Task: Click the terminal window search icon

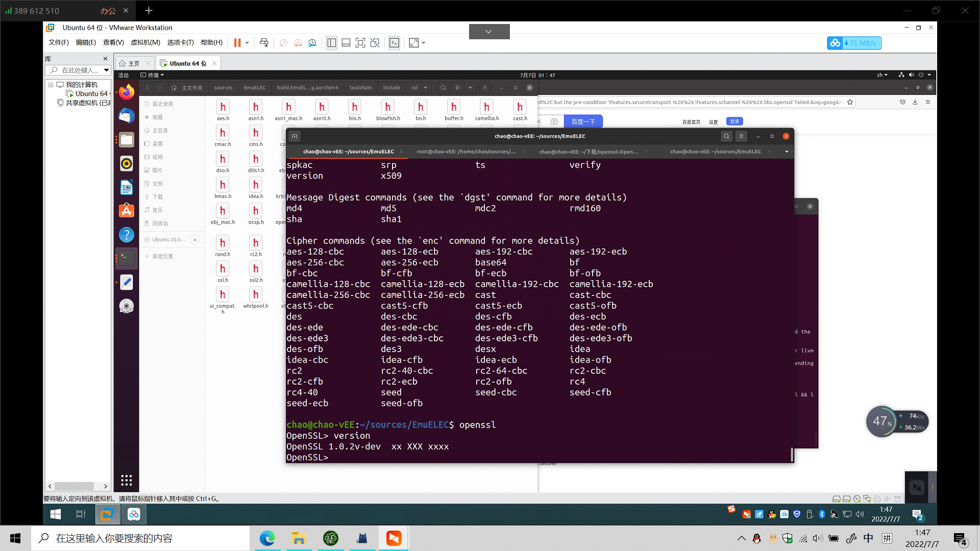Action: [x=726, y=136]
